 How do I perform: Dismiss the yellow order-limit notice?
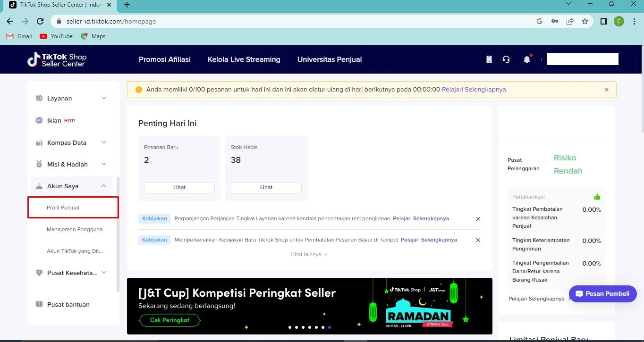[x=607, y=90]
